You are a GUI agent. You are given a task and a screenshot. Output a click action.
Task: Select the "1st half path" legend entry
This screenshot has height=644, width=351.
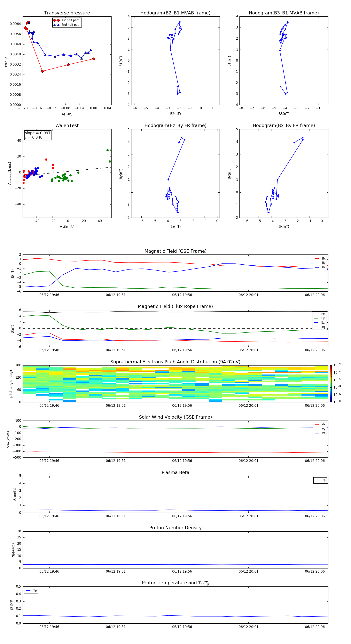point(67,20)
